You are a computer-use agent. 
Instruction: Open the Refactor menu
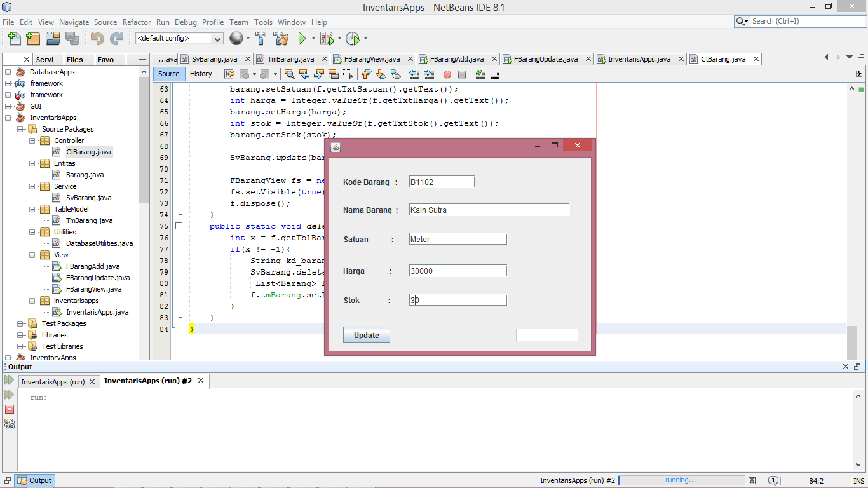pyautogui.click(x=137, y=22)
